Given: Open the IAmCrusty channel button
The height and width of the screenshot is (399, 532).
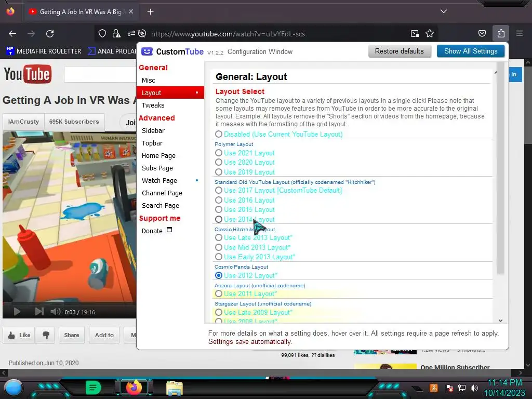Looking at the screenshot, I should pos(23,122).
